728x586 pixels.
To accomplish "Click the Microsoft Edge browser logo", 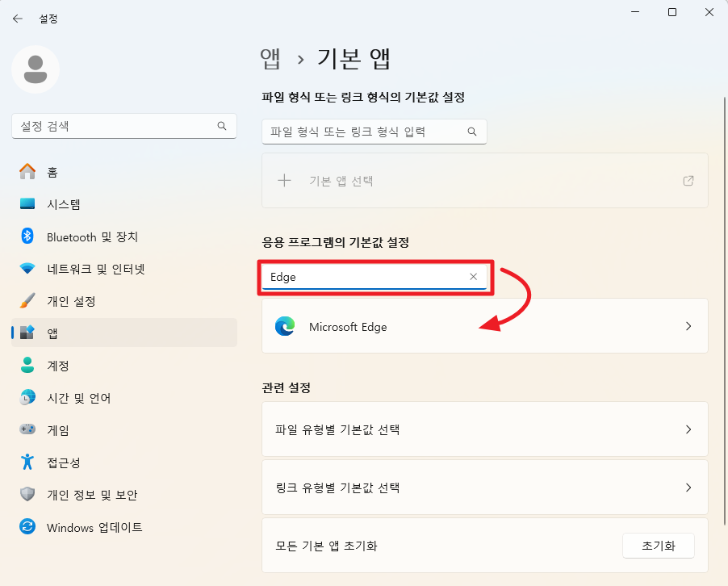I will (284, 326).
